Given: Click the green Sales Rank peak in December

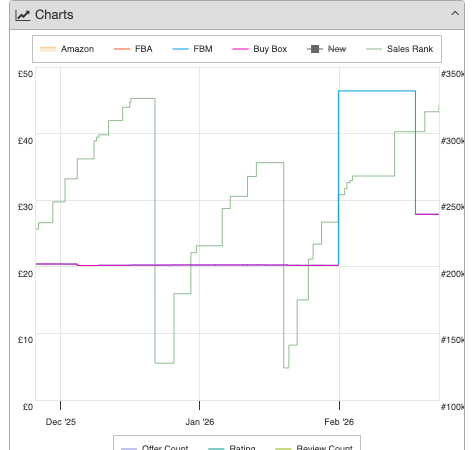Looking at the screenshot, I should tap(143, 98).
